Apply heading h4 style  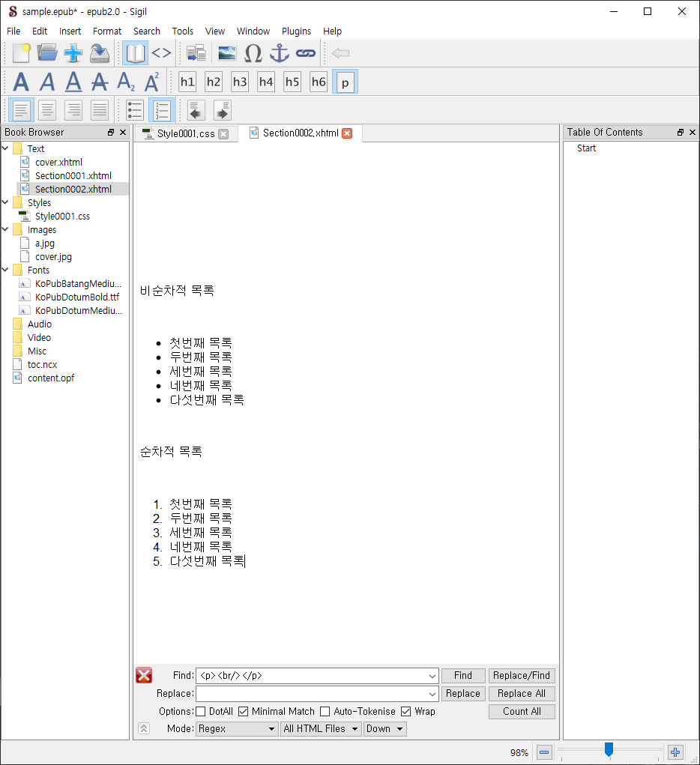coord(266,82)
